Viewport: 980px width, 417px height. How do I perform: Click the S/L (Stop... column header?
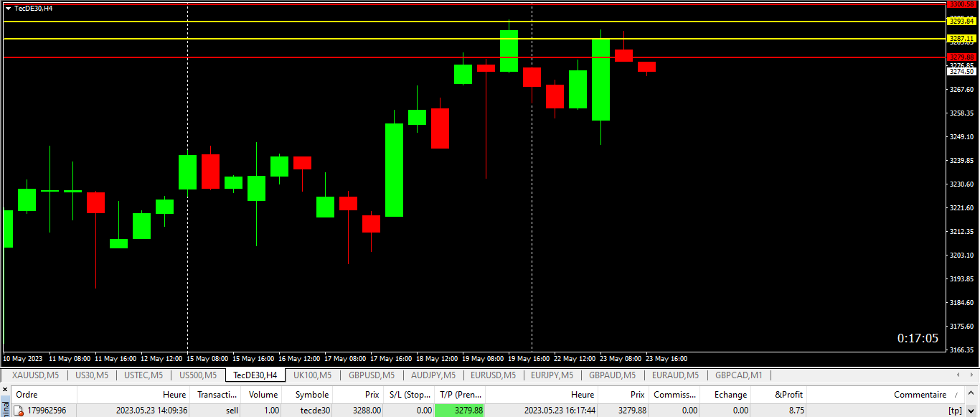click(410, 395)
